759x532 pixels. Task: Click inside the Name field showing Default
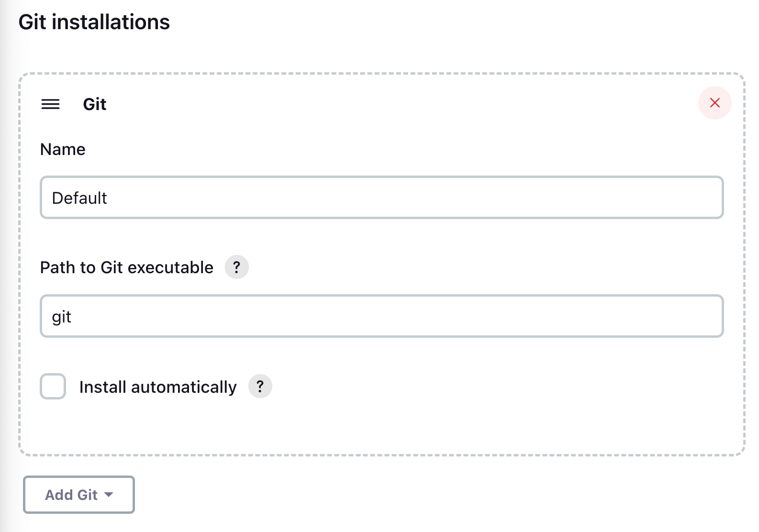pyautogui.click(x=381, y=198)
